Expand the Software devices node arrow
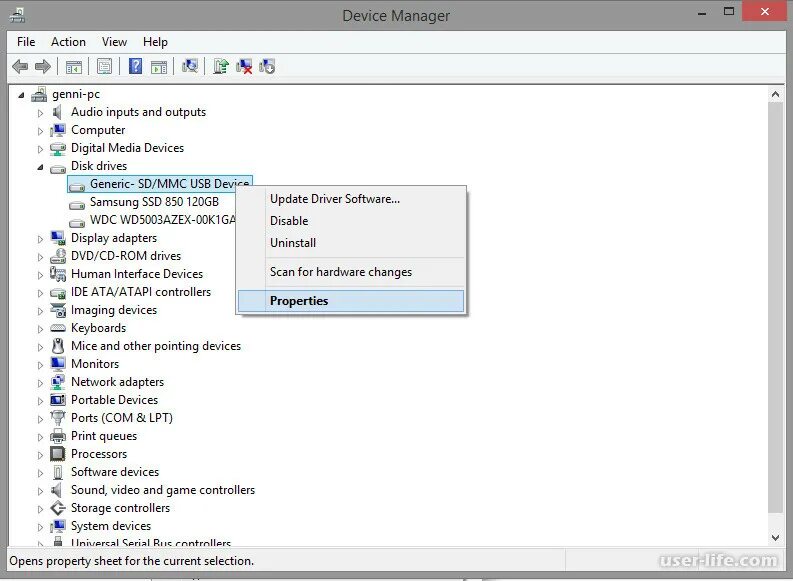 click(x=40, y=473)
